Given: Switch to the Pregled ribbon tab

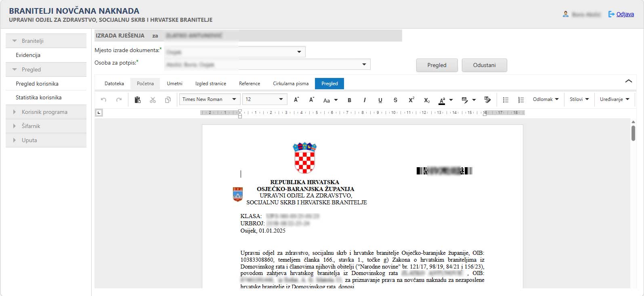Looking at the screenshot, I should point(329,84).
